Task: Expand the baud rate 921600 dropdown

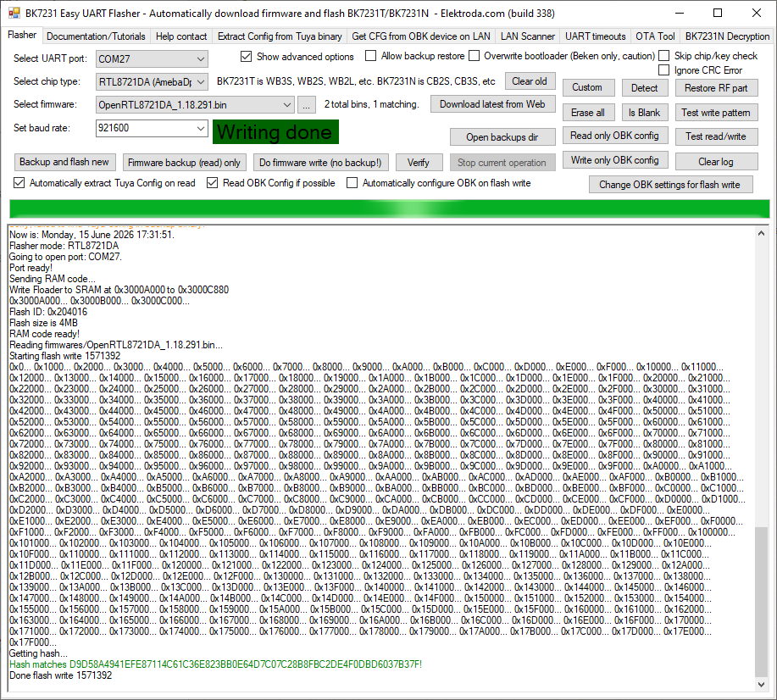Action: (x=200, y=128)
